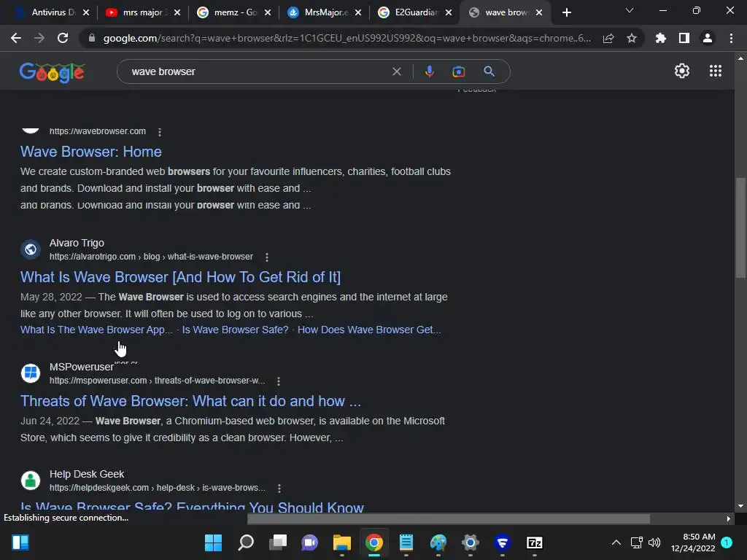Open network status in tray
Viewport: 747px width, 560px height.
click(636, 542)
